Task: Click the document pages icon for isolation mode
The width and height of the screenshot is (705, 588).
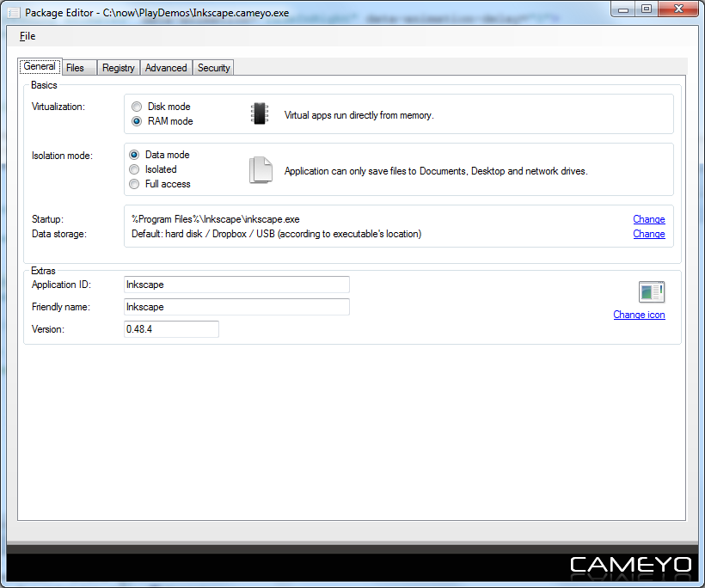Action: tap(261, 170)
